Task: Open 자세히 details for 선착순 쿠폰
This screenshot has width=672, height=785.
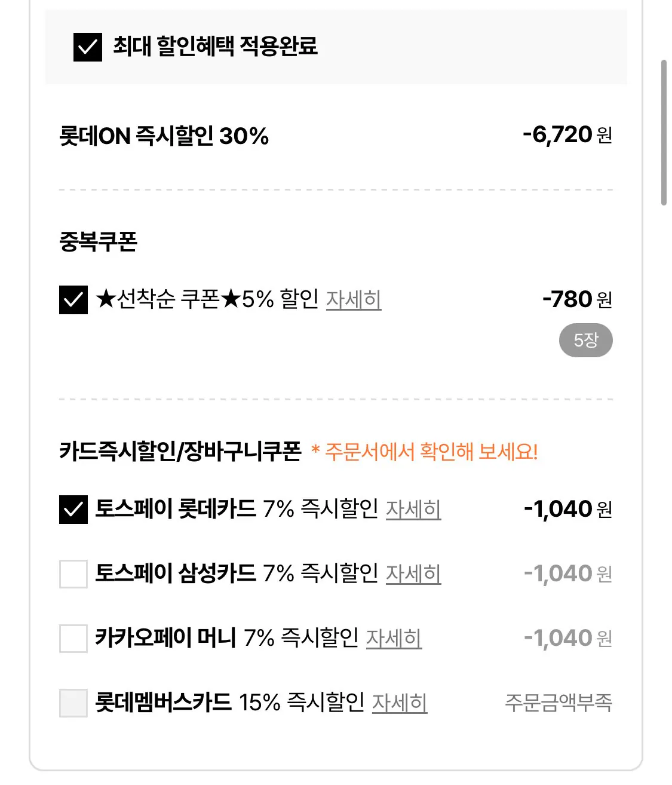Action: (354, 302)
